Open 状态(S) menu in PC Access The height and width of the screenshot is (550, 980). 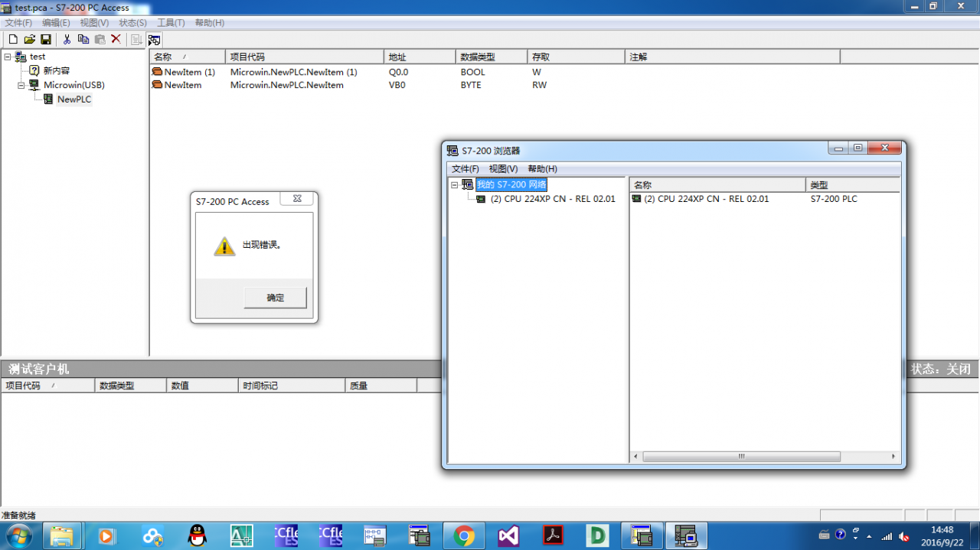[x=132, y=23]
